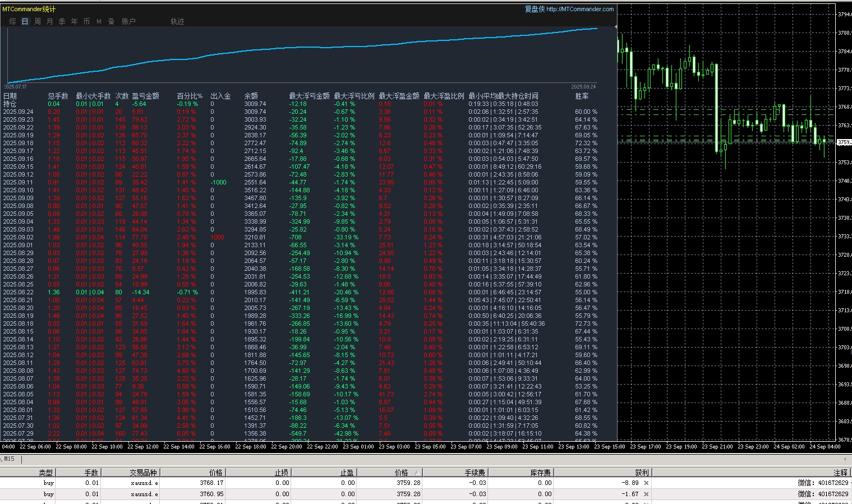
Task: Open the 周 weekly statistics tab
Action: [x=38, y=21]
